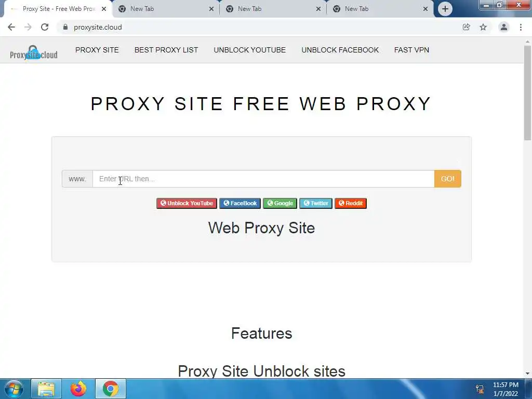The width and height of the screenshot is (532, 399).
Task: Focus the Enter URL input field
Action: click(263, 179)
